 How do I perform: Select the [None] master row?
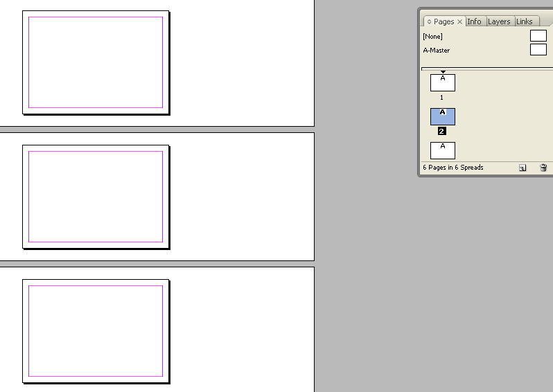point(486,36)
